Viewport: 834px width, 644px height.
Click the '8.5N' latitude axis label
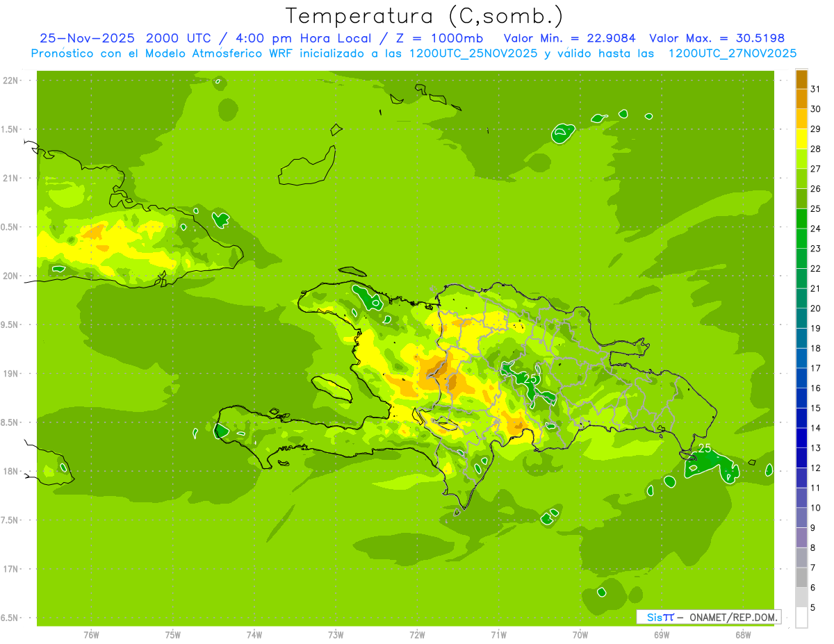[10, 423]
